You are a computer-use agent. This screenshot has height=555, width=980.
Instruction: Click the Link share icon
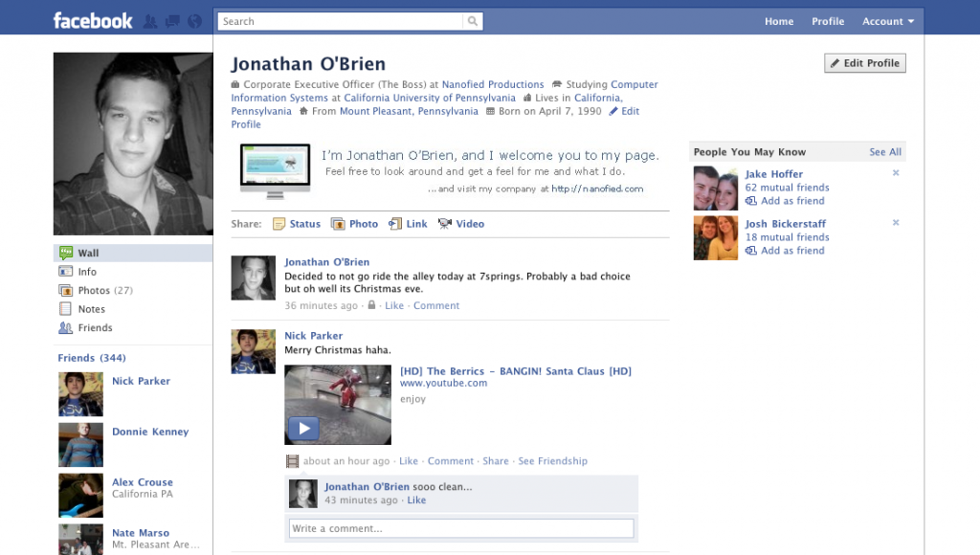pyautogui.click(x=394, y=223)
